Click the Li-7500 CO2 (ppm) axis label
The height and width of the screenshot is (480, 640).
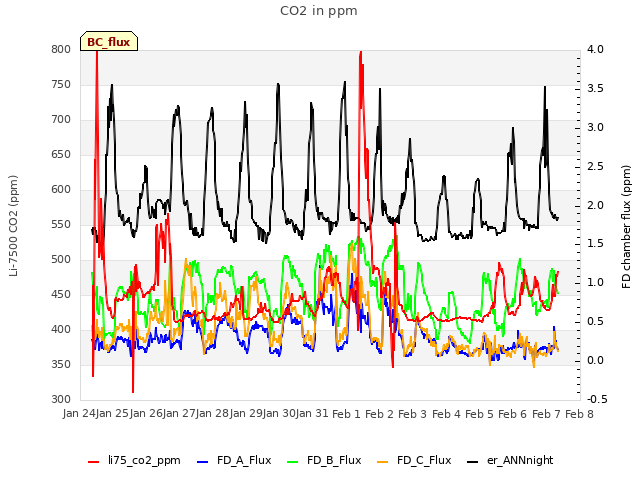13,226
